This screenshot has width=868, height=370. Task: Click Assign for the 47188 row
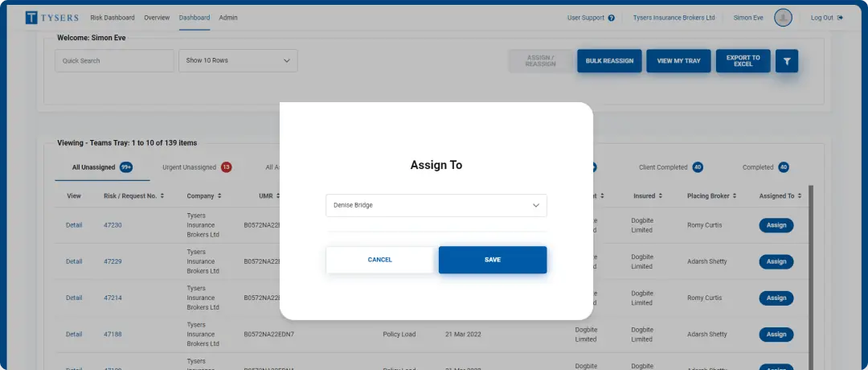776,335
